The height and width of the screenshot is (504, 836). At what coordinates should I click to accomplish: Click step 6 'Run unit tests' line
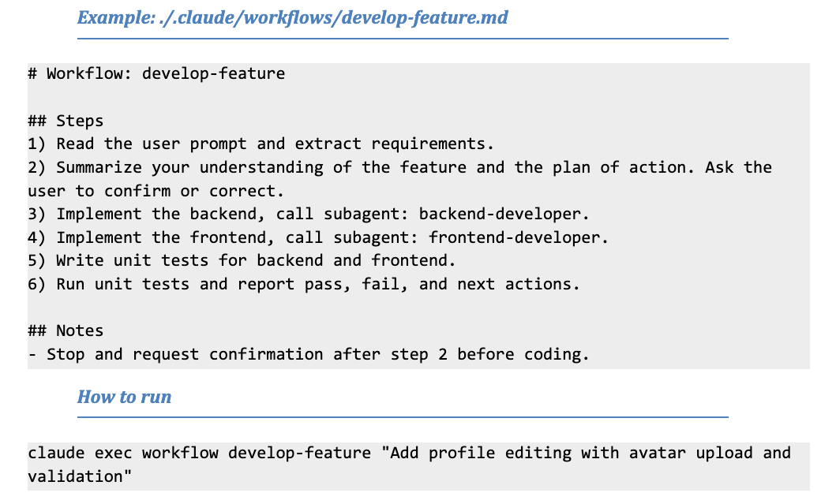(x=303, y=284)
